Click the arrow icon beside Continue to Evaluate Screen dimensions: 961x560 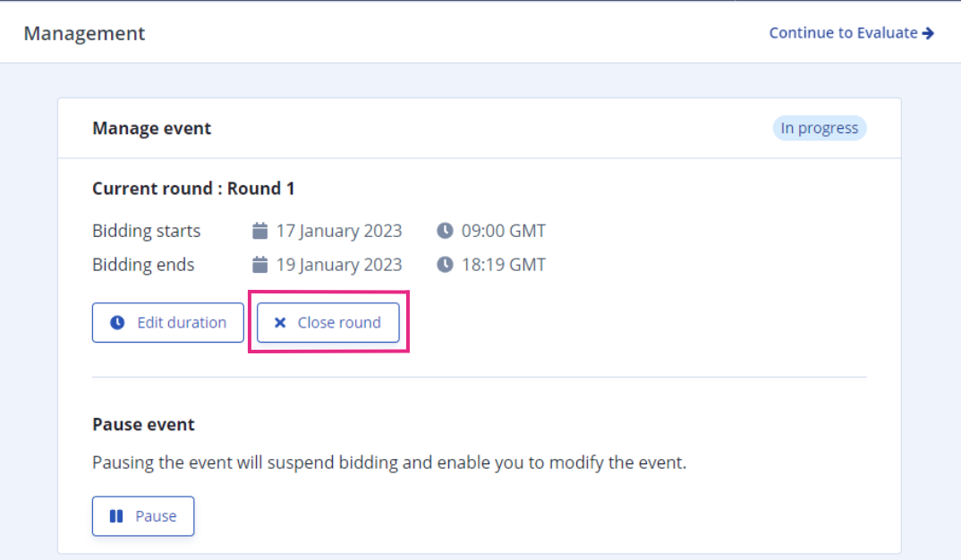coord(928,33)
